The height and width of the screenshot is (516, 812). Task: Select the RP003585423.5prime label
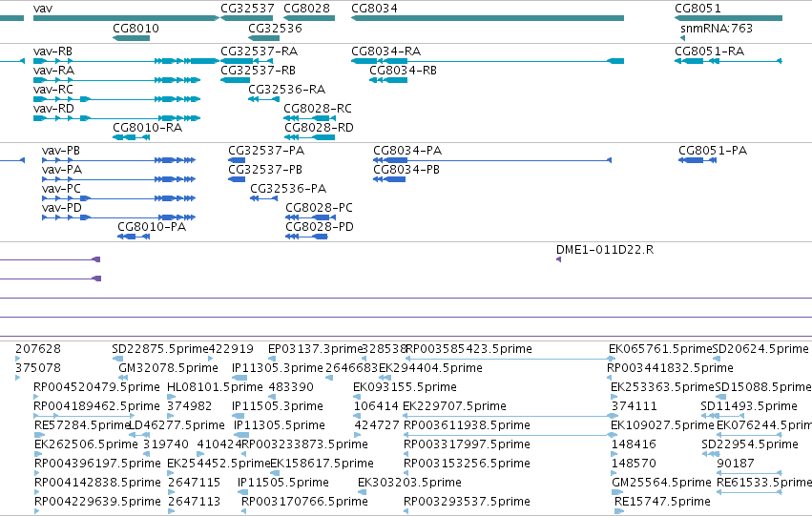[x=468, y=349]
